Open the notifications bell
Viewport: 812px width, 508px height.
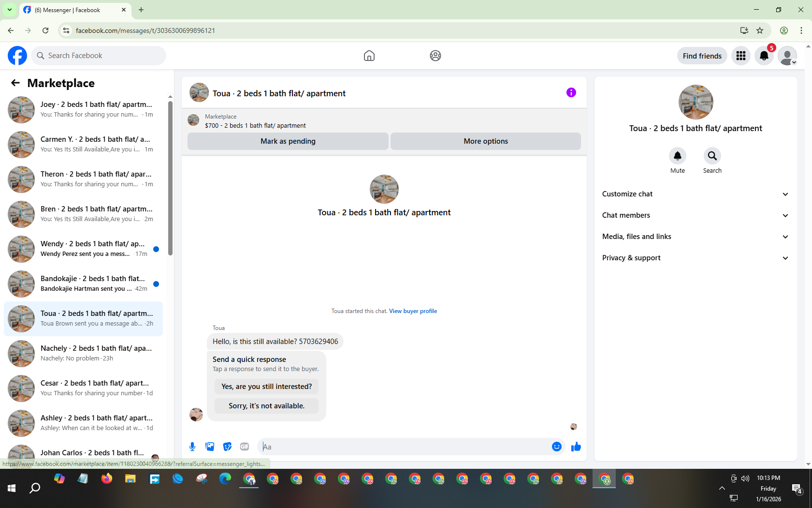click(x=764, y=56)
